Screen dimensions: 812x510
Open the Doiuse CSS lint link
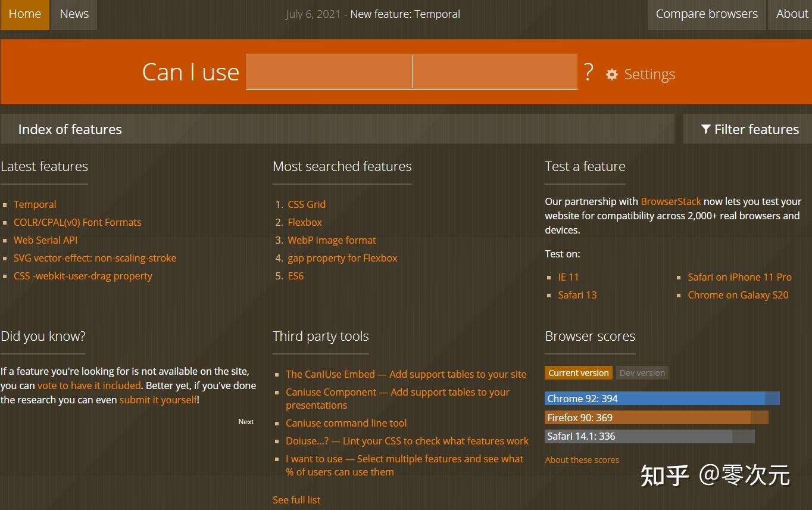[407, 441]
